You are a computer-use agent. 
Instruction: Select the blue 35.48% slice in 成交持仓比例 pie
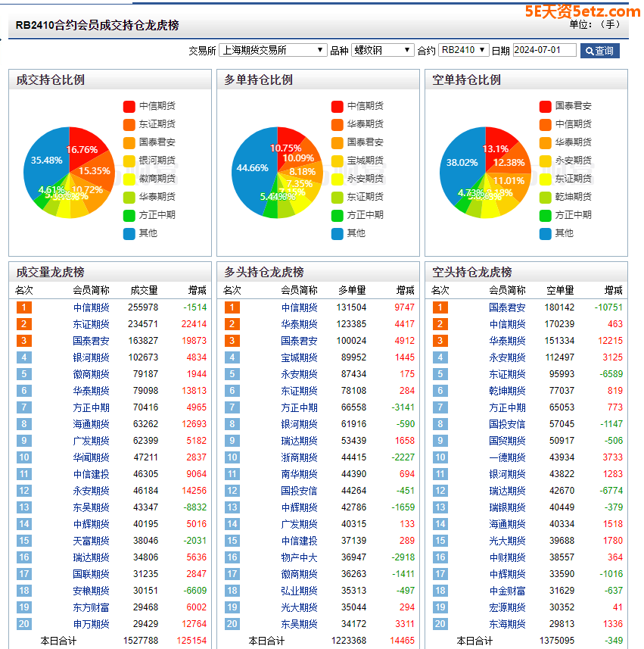[45, 161]
